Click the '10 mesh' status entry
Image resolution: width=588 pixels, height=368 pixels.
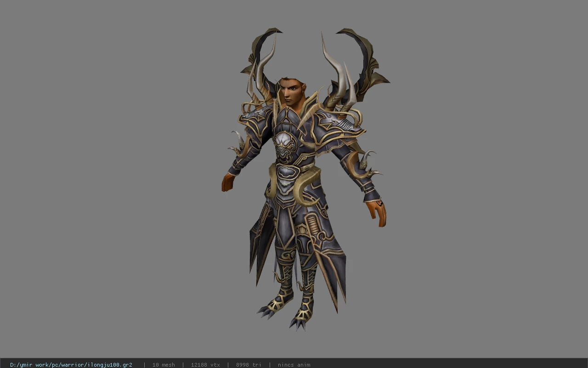point(164,365)
